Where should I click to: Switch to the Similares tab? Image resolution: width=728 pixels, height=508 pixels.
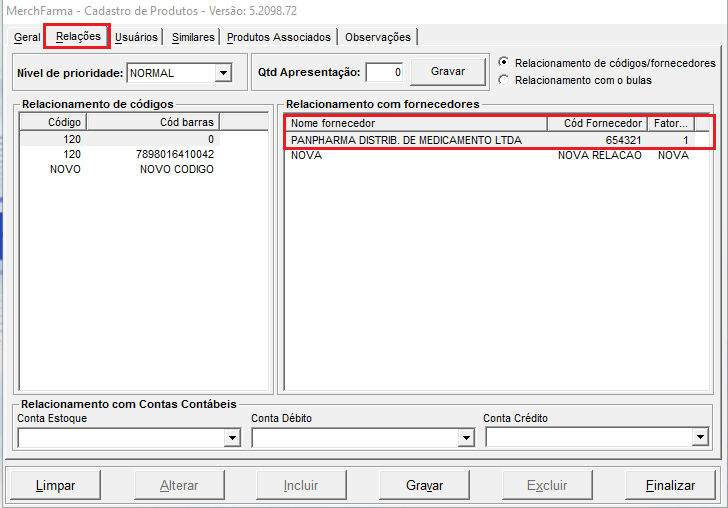193,37
